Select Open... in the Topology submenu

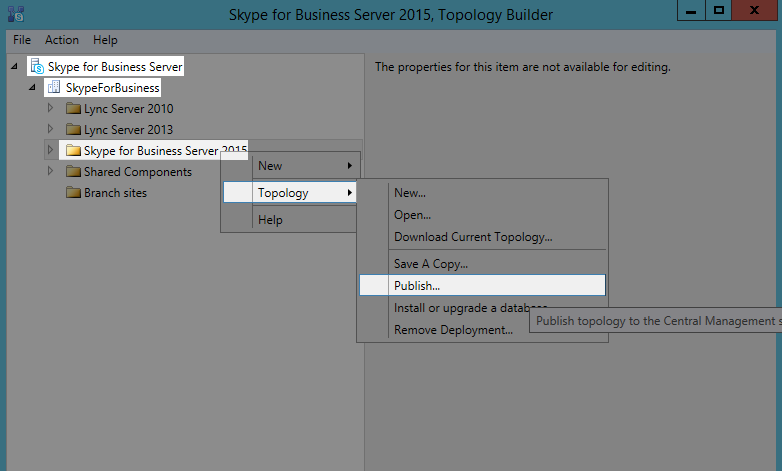pos(482,215)
